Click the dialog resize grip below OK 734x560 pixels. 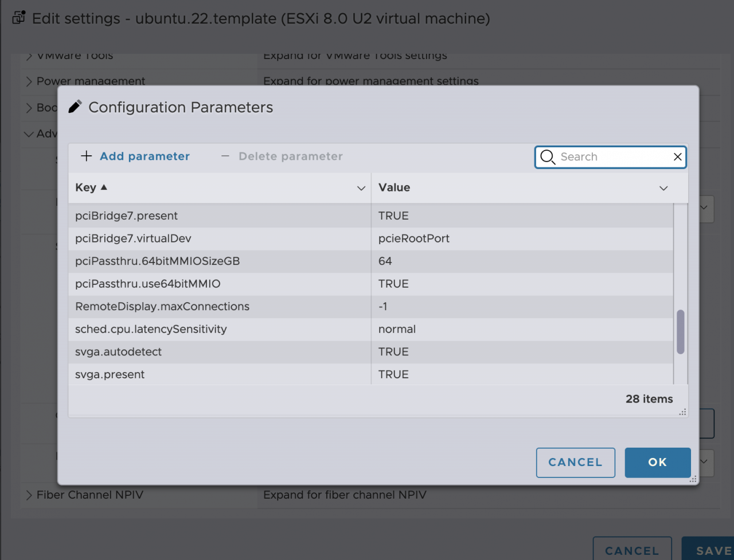pos(693,479)
